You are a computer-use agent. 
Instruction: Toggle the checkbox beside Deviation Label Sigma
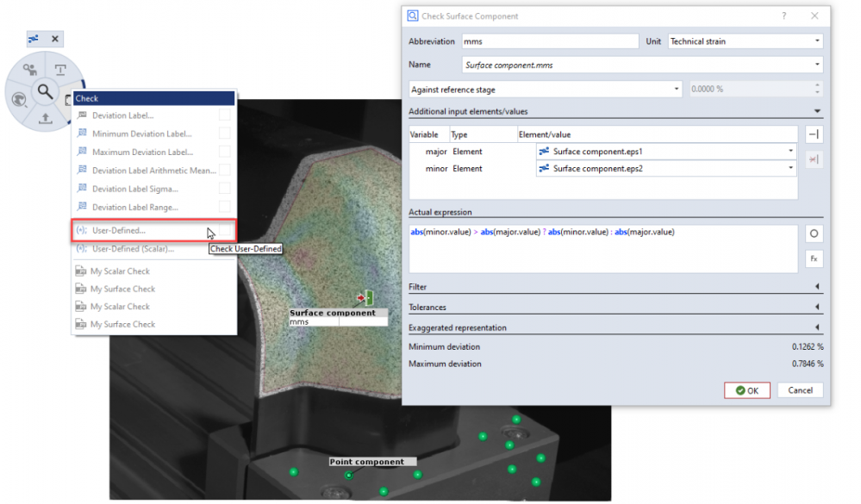pos(224,189)
